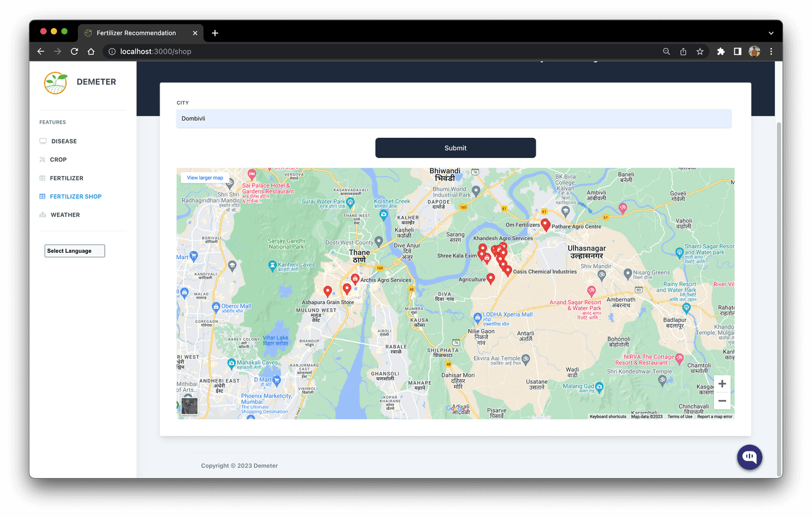The image size is (812, 517).
Task: Open the Weather feature in sidebar
Action: [65, 215]
